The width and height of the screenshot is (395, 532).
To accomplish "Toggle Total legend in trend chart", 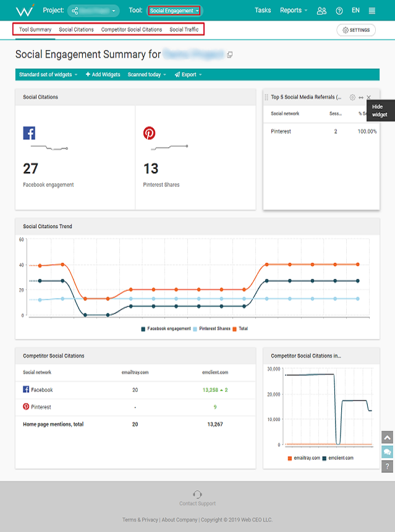I will [240, 328].
